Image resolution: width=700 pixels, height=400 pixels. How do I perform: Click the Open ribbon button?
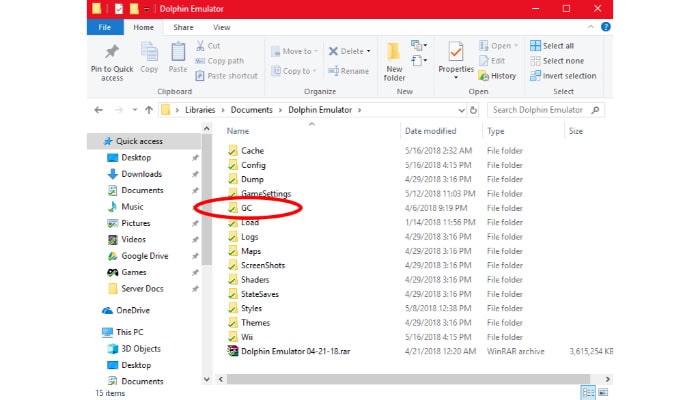click(x=498, y=46)
